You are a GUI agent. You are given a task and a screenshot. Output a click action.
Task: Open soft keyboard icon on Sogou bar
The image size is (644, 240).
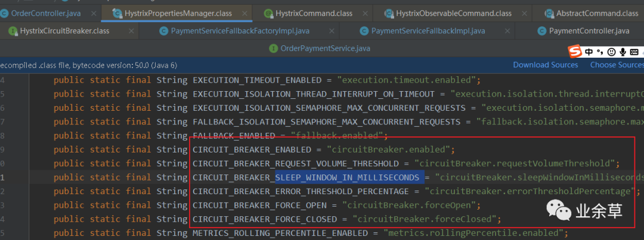coord(634,52)
